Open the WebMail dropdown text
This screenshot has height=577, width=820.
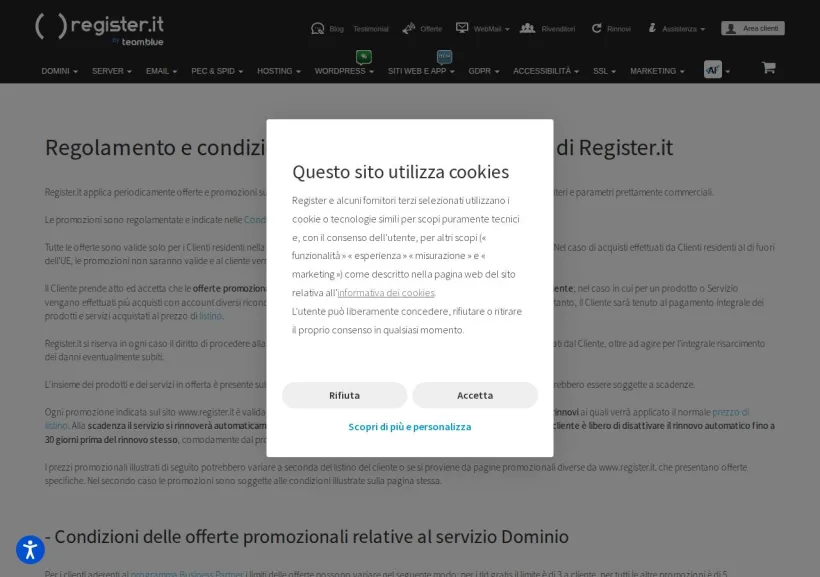click(491, 29)
